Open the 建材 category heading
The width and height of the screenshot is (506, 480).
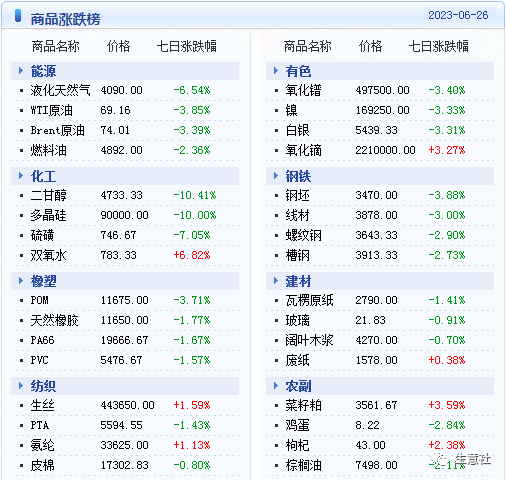coord(298,281)
